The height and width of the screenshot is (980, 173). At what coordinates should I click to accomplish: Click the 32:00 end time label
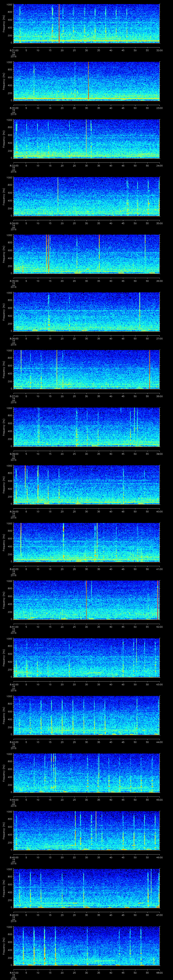(159, 50)
